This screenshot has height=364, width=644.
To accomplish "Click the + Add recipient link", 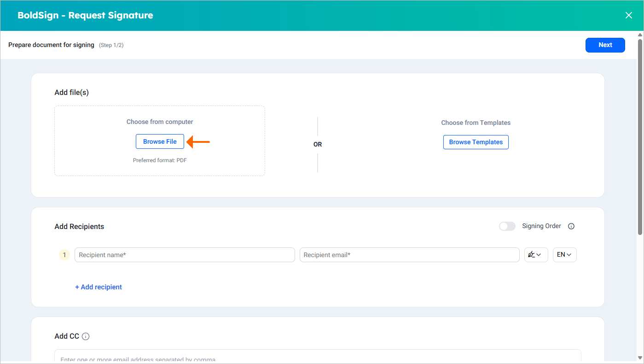I will coord(99,287).
